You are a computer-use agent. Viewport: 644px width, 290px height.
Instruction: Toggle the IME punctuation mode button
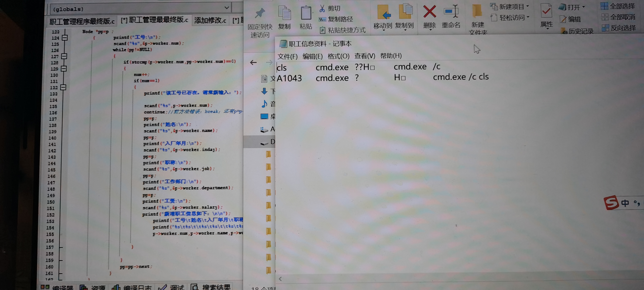(x=637, y=203)
